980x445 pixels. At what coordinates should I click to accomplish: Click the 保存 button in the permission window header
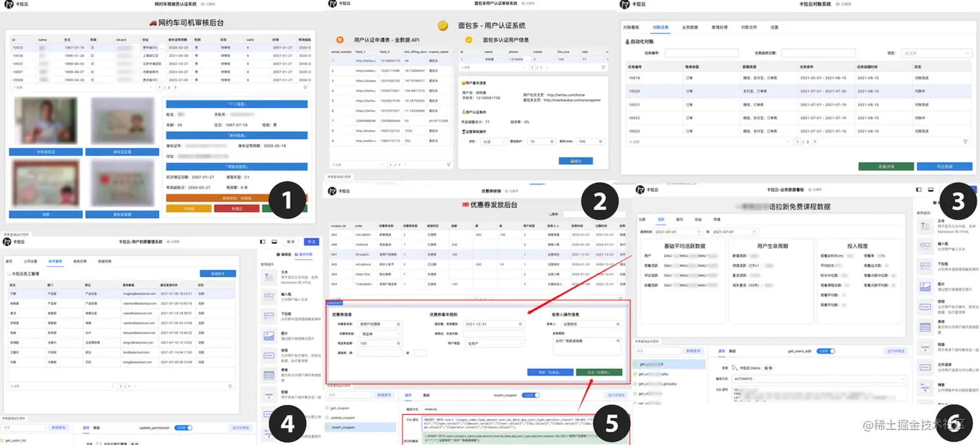coord(292,241)
